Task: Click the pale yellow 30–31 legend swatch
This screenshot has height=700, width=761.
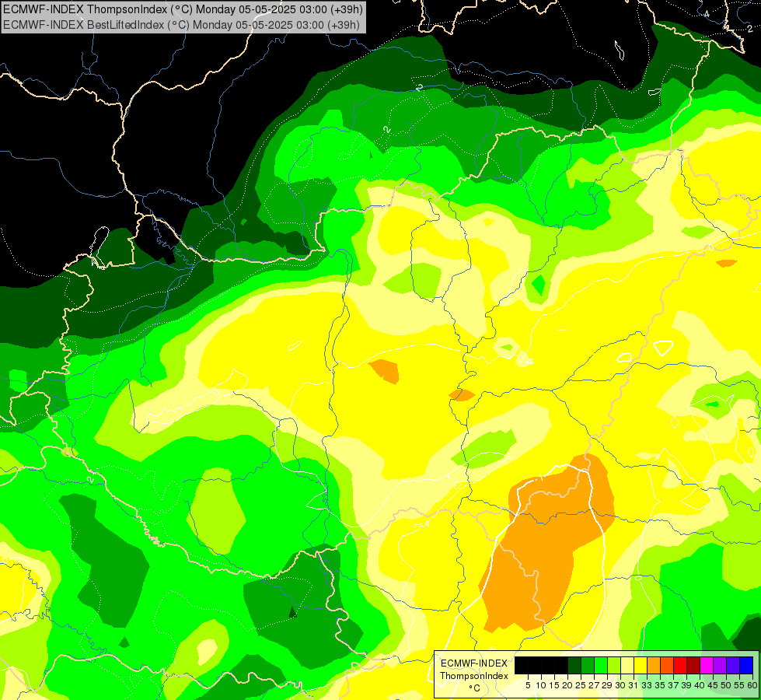Action: coord(627,665)
